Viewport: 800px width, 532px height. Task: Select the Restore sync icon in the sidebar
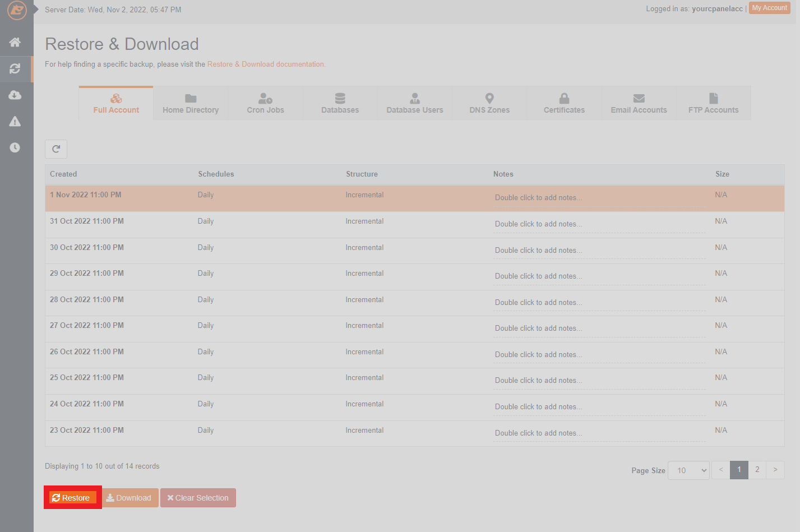[16, 68]
